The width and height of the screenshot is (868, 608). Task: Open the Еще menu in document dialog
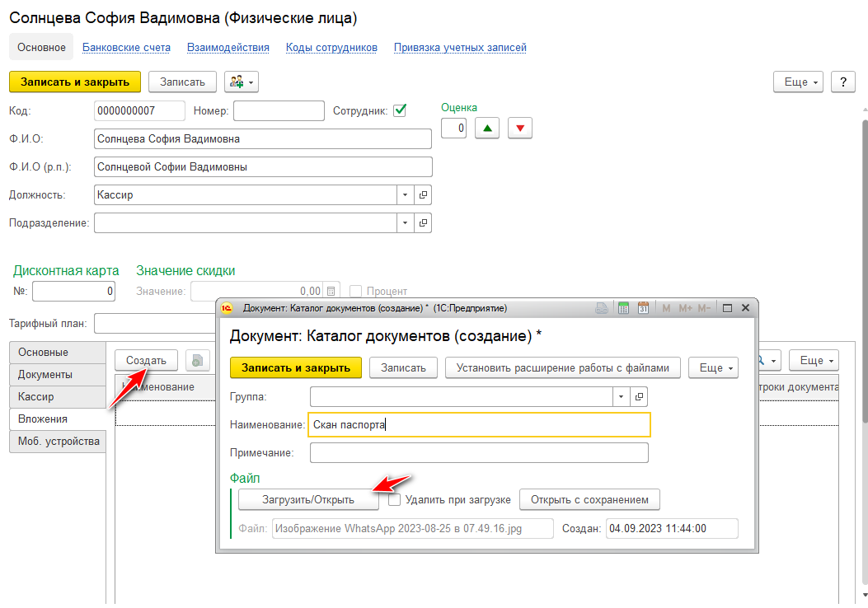[714, 367]
